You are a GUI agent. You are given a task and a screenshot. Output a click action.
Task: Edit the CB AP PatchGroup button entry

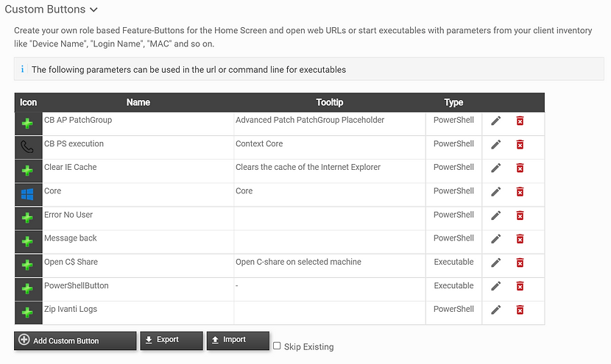pos(495,121)
